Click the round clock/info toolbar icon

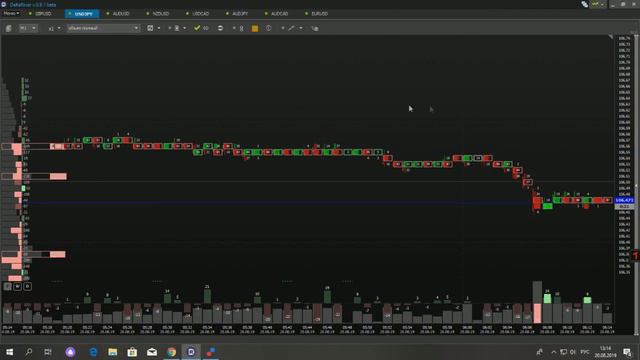tap(269, 28)
